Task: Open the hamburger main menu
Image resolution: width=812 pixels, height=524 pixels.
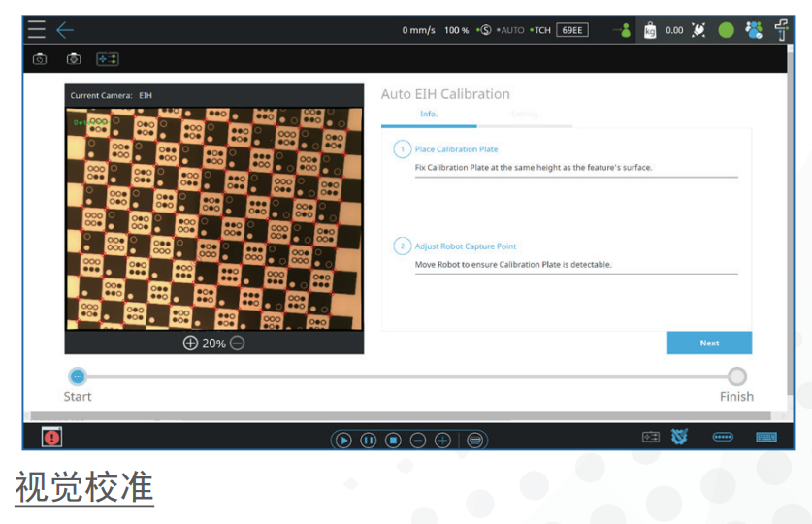Action: point(36,30)
